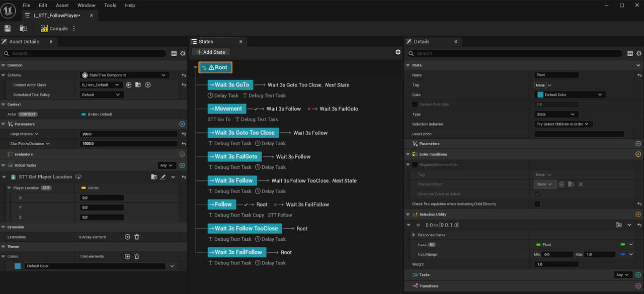The width and height of the screenshot is (644, 294).
Task: Select the Wait 3s Follow TooClose state
Action: pyautogui.click(x=245, y=228)
